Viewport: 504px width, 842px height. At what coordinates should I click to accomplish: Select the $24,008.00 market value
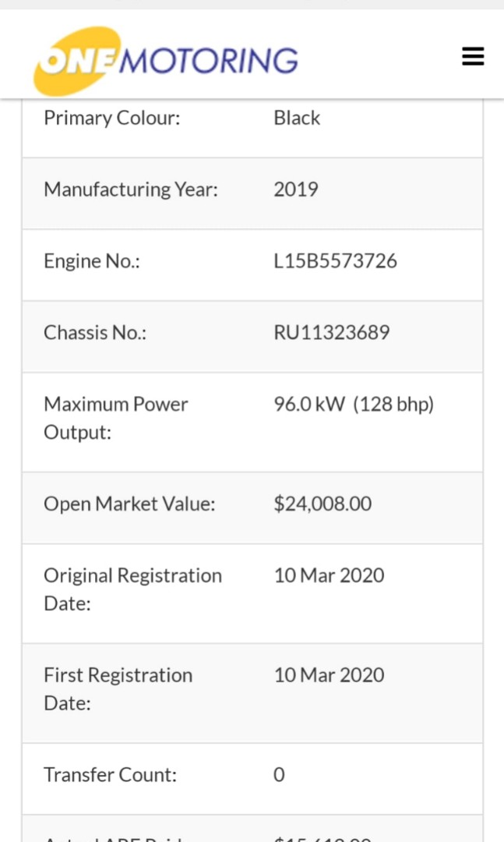[x=322, y=504]
